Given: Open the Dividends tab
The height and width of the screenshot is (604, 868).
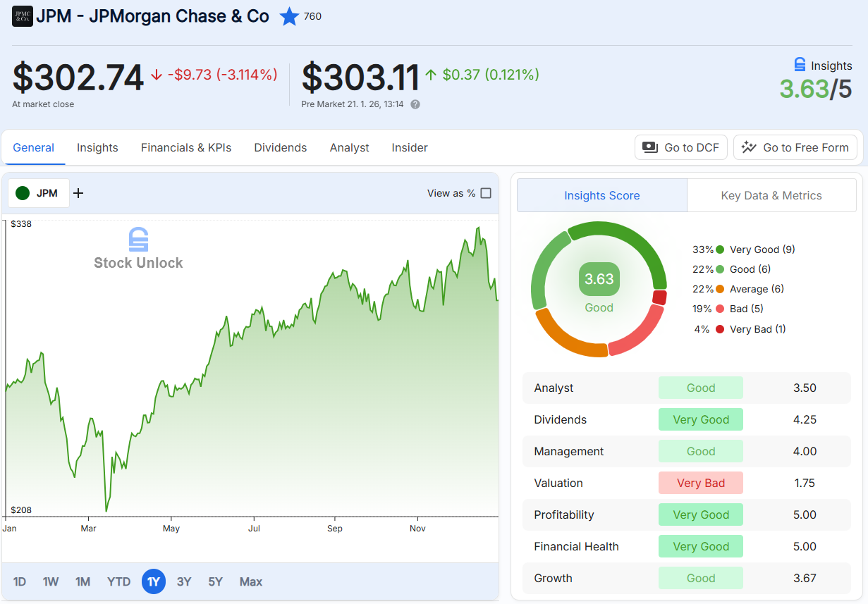Looking at the screenshot, I should pos(280,147).
